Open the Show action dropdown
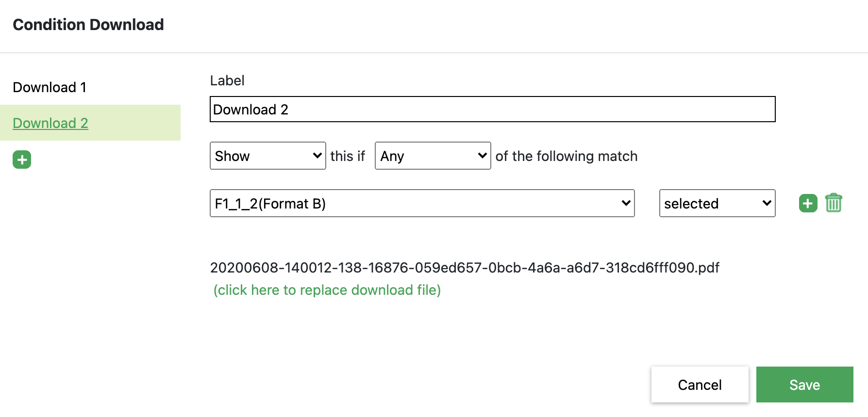868x417 pixels. coord(267,156)
